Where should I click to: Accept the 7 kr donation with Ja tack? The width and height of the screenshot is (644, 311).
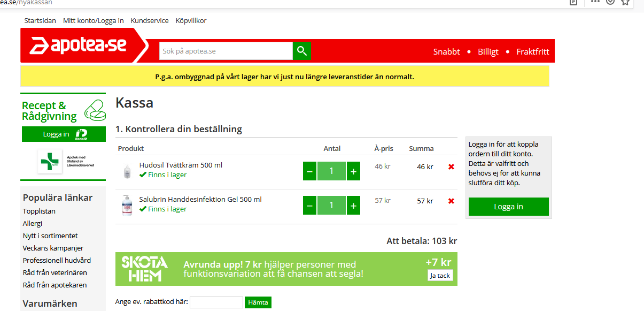440,275
